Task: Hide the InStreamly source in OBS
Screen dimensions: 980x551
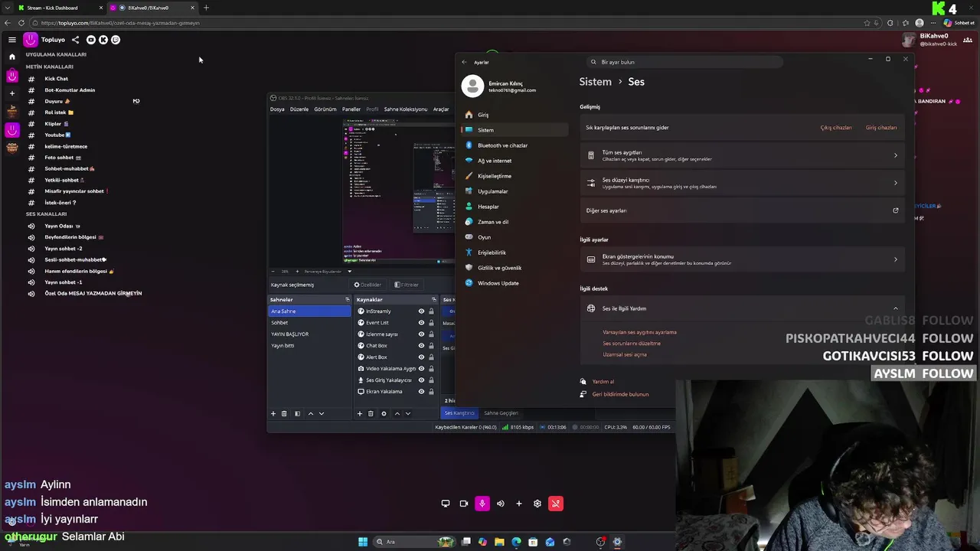Action: pyautogui.click(x=421, y=311)
